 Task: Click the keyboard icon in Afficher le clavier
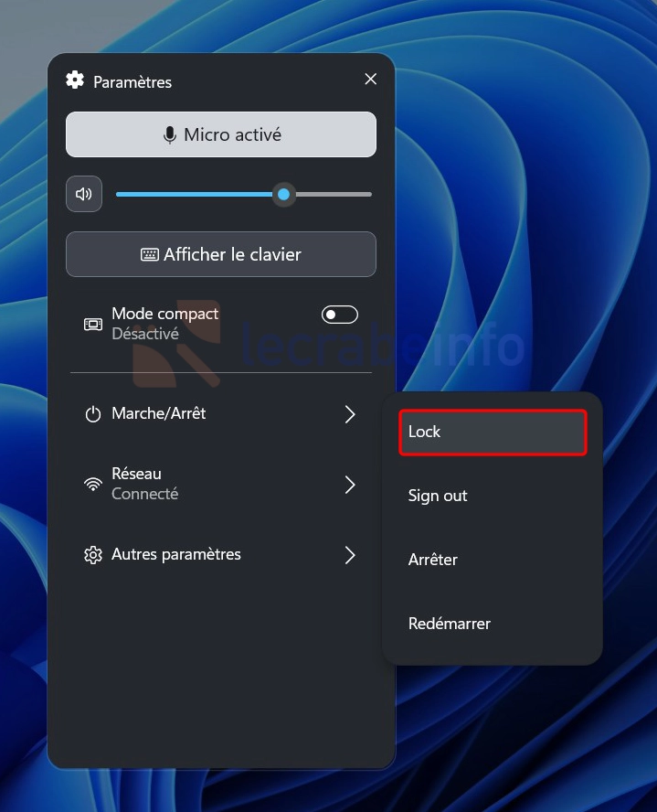click(150, 255)
